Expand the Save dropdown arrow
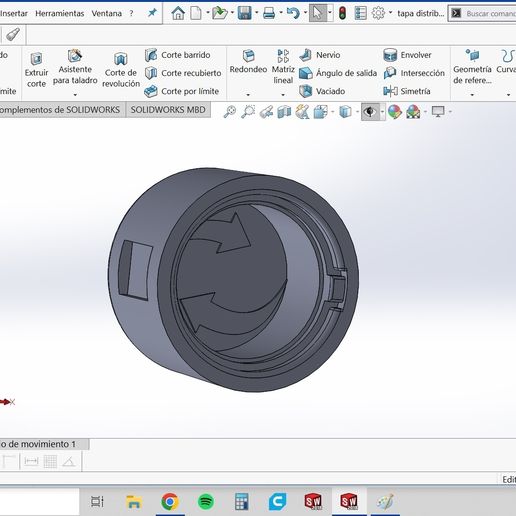 point(257,13)
